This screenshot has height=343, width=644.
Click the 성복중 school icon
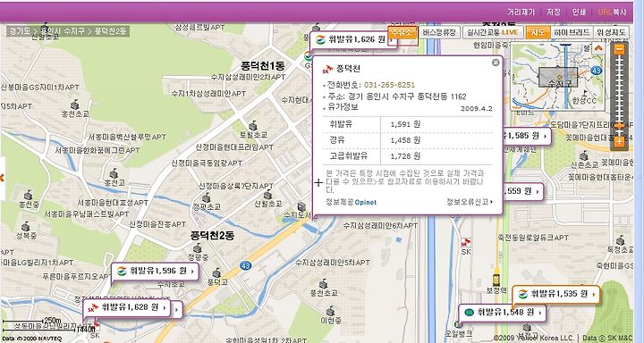pos(25,226)
